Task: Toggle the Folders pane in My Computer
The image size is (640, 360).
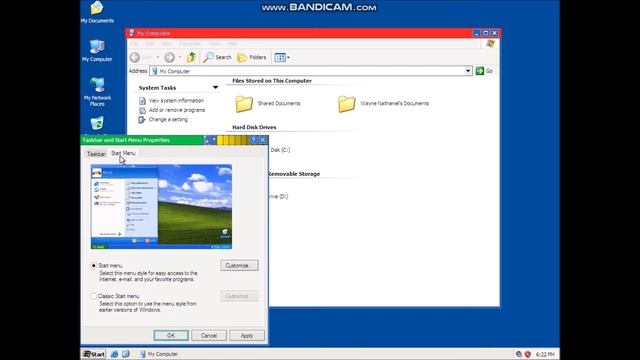Action: click(x=251, y=58)
